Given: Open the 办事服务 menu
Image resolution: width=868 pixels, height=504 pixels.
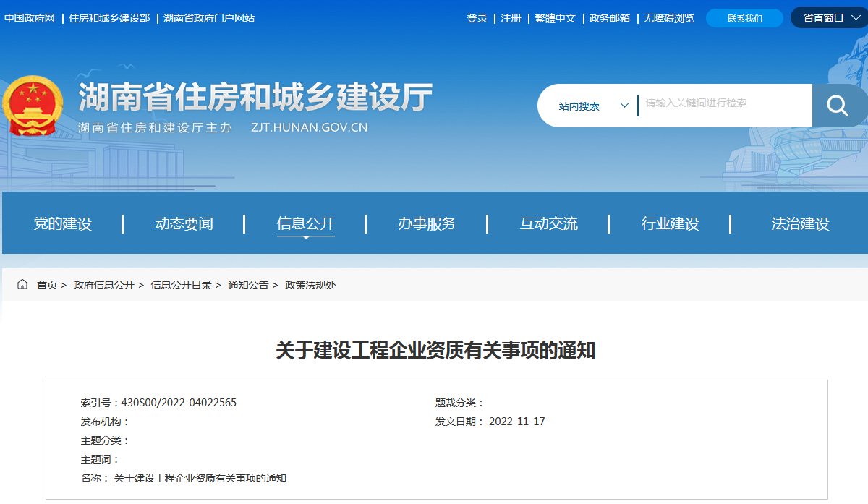Looking at the screenshot, I should pyautogui.click(x=427, y=223).
